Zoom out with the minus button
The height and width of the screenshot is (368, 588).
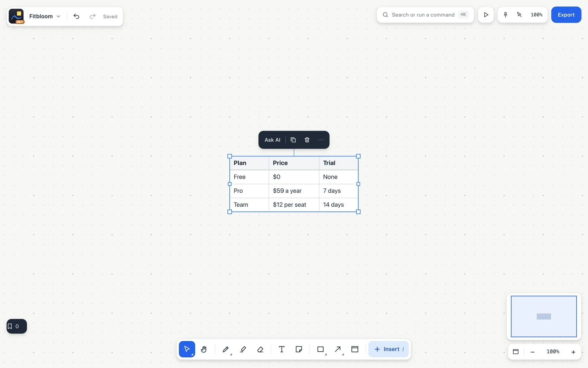pos(532,352)
